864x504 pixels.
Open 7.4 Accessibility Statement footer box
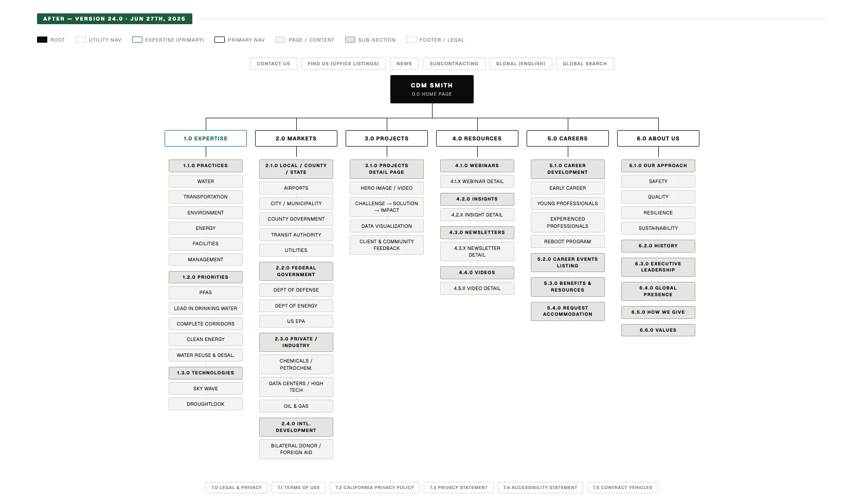point(541,488)
